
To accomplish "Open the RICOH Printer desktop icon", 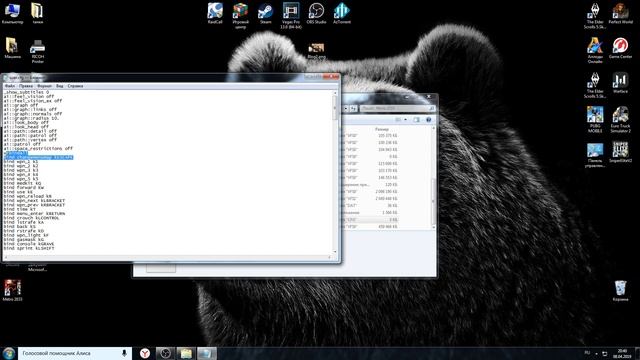I will point(38,51).
